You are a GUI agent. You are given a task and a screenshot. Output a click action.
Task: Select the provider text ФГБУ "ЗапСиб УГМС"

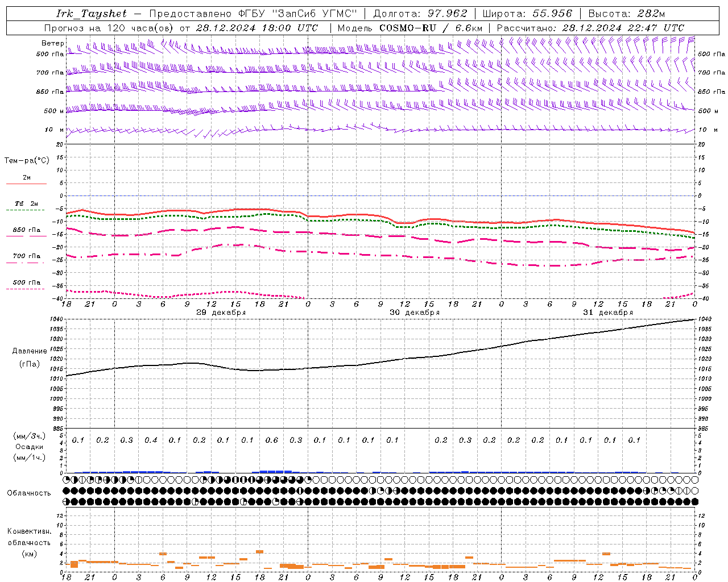click(299, 14)
